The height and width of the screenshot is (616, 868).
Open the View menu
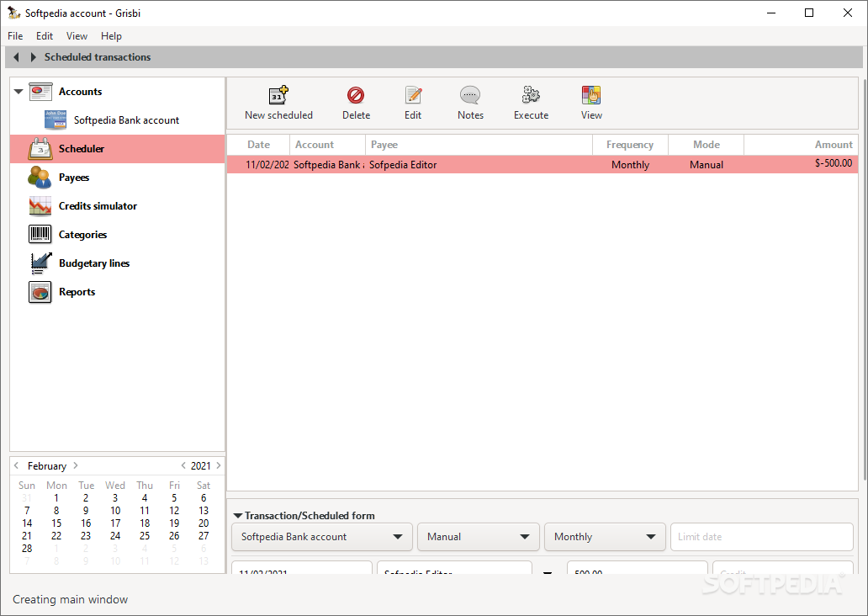[77, 36]
